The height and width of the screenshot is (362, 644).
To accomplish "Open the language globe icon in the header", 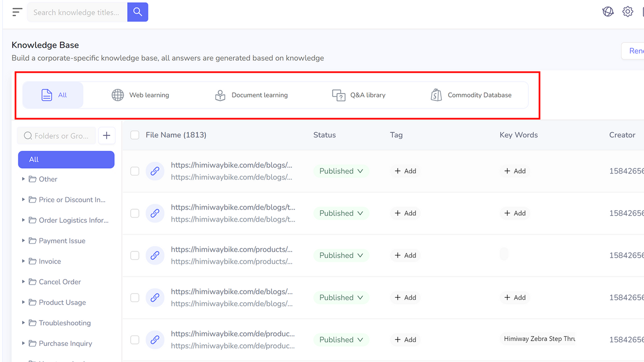I will tap(608, 11).
